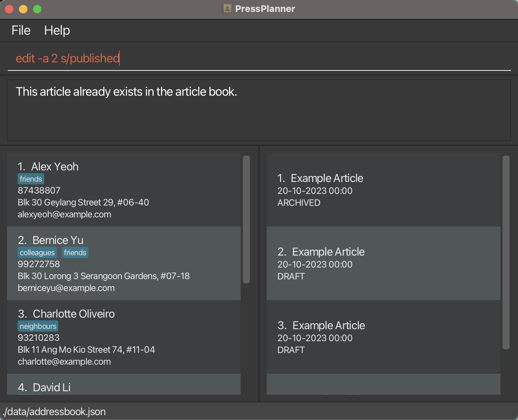The height and width of the screenshot is (420, 518).
Task: Click email alexyeoh@example.com
Action: click(x=64, y=214)
